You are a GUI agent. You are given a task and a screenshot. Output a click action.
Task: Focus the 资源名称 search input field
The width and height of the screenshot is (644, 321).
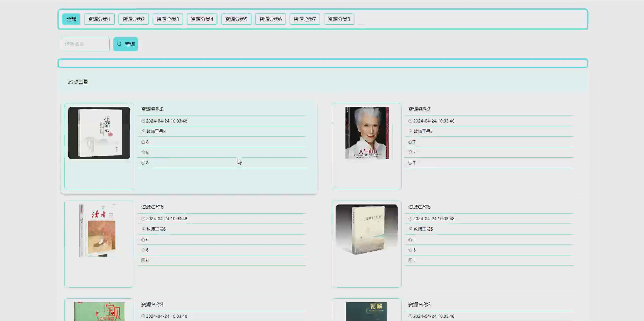coord(85,44)
